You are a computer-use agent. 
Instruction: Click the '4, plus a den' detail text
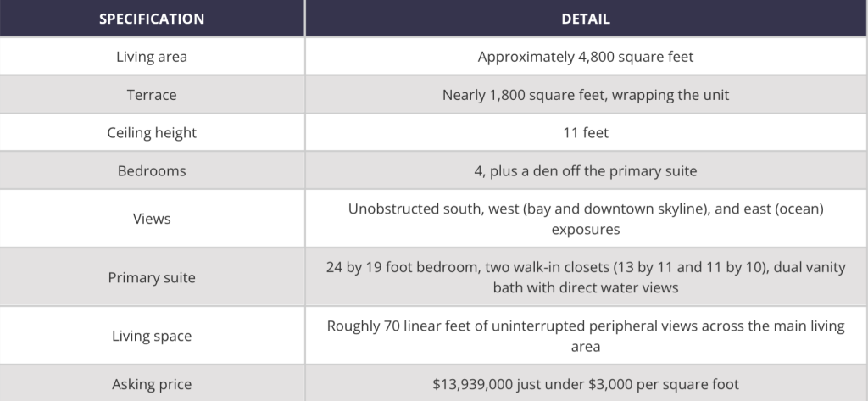[586, 170]
